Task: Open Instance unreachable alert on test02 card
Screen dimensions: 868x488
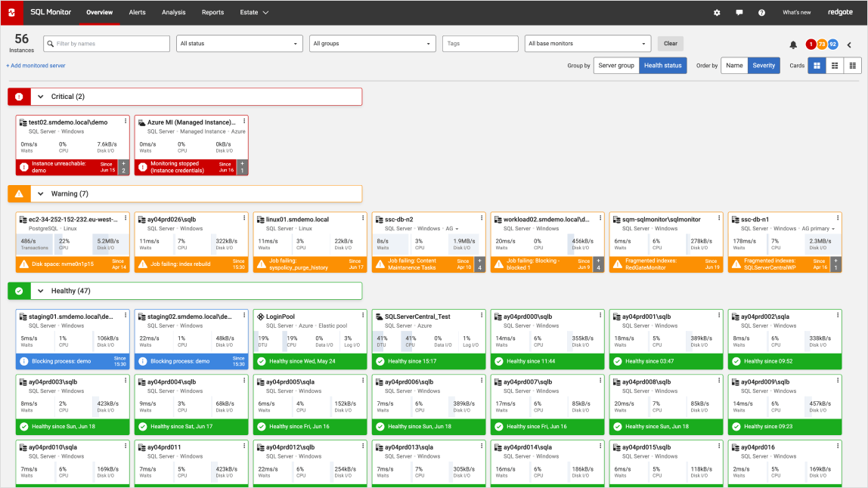Action: 67,167
